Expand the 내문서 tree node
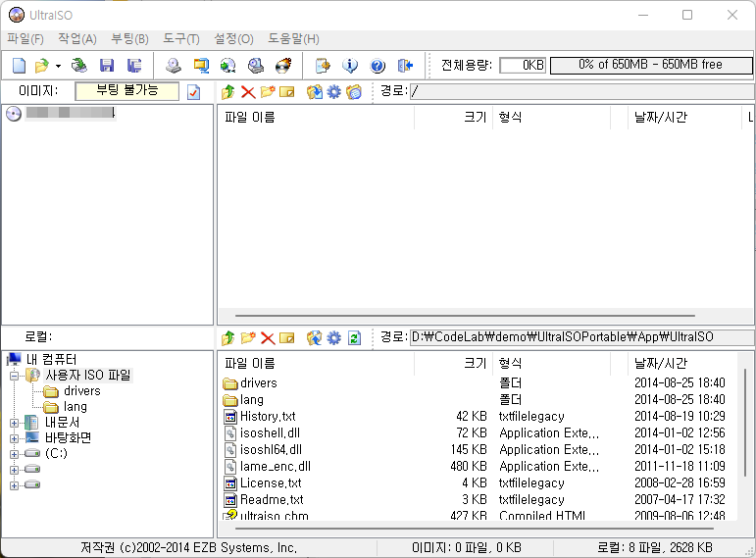This screenshot has width=756, height=558. (x=14, y=423)
